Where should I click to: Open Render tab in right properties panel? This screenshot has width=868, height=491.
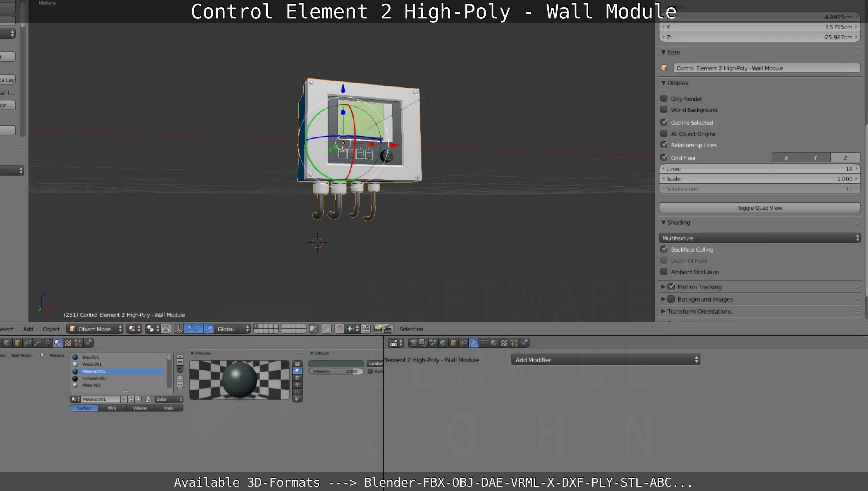click(413, 343)
